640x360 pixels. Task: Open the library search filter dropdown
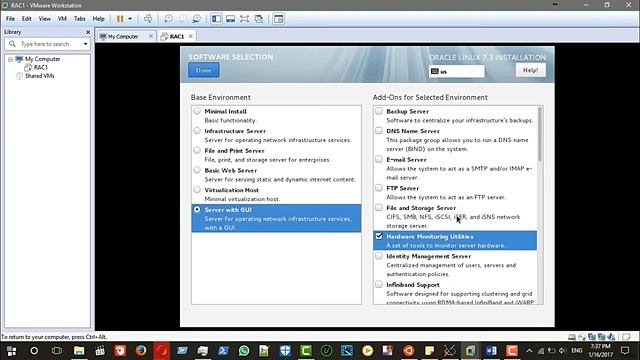point(85,44)
